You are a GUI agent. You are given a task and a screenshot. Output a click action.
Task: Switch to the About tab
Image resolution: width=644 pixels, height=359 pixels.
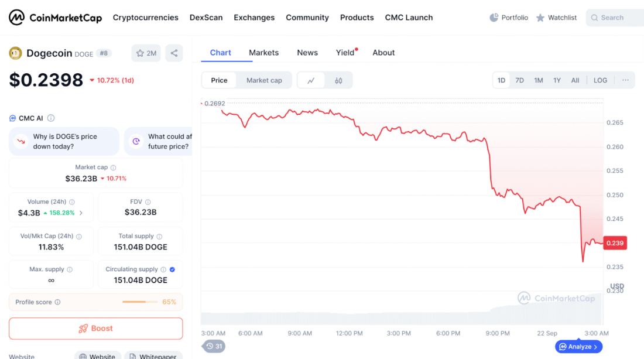point(383,53)
